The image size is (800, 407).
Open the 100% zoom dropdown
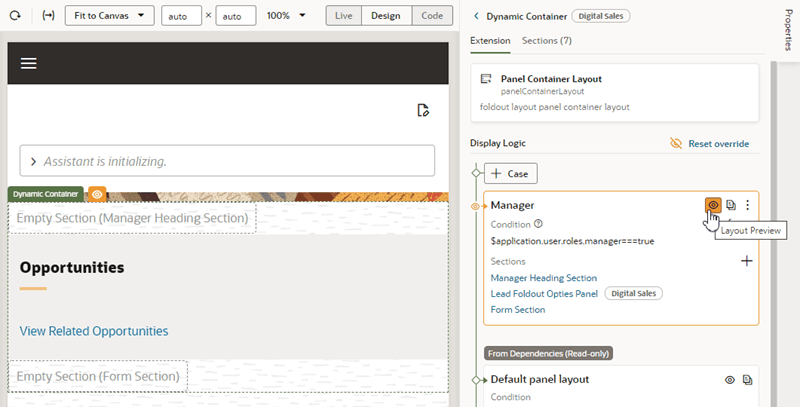[x=286, y=16]
